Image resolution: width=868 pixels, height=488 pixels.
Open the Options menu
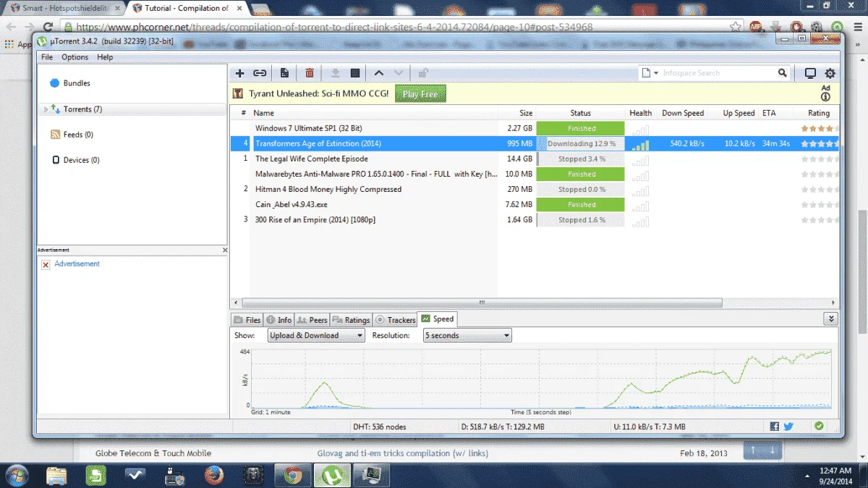tap(75, 57)
